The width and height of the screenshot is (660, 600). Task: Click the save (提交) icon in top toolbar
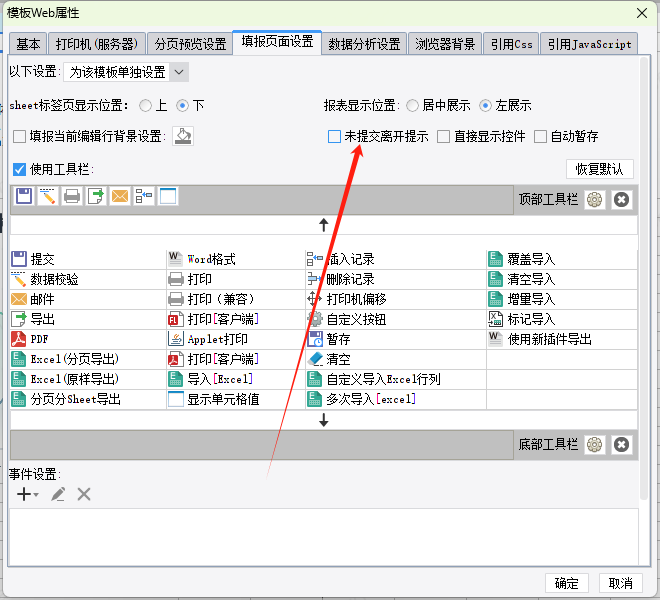point(24,197)
